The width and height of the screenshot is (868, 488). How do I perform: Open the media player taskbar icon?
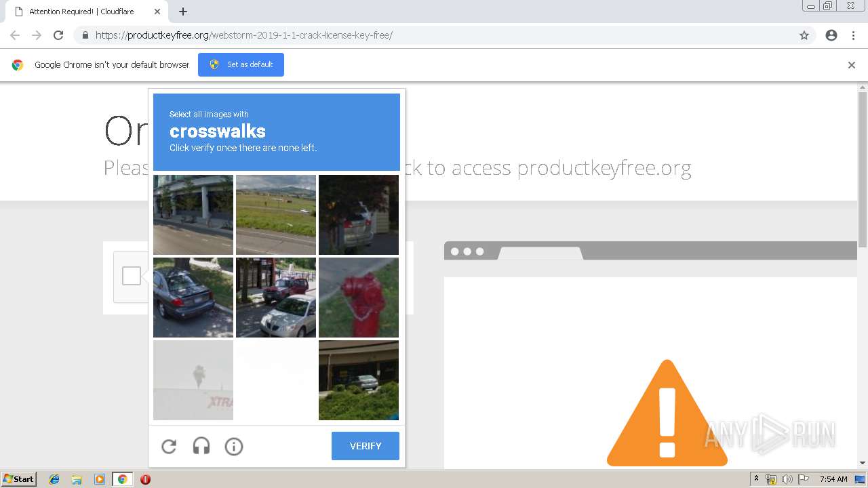click(x=100, y=479)
